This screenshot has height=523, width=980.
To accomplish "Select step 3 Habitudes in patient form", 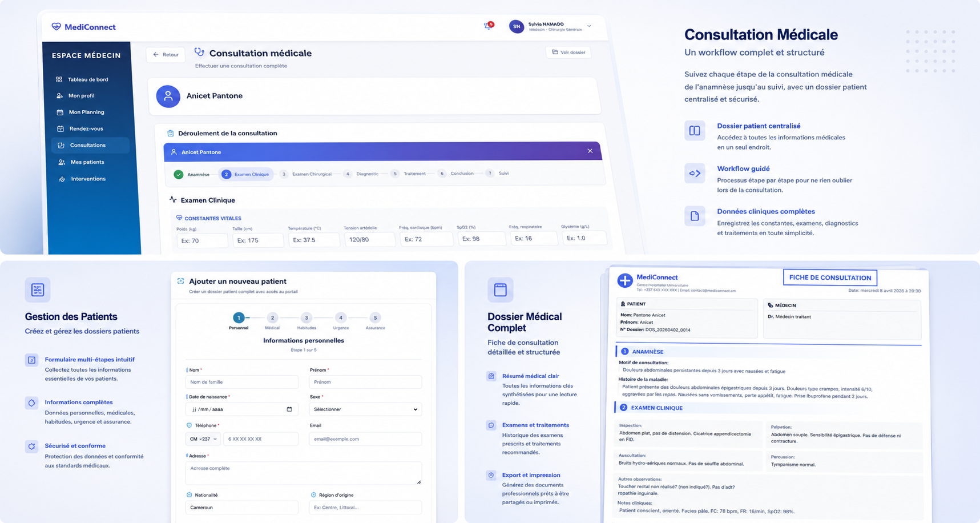I will (x=306, y=320).
